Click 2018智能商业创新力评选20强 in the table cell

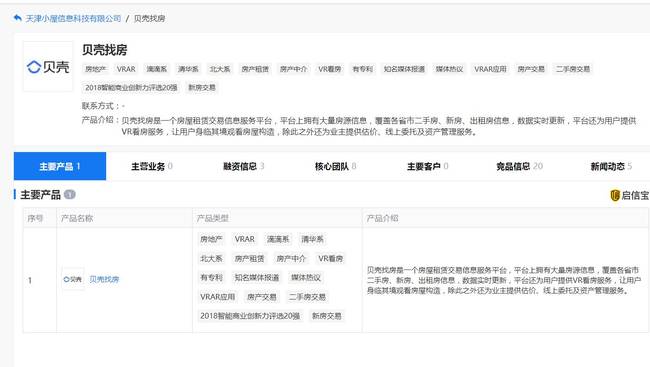tap(250, 316)
